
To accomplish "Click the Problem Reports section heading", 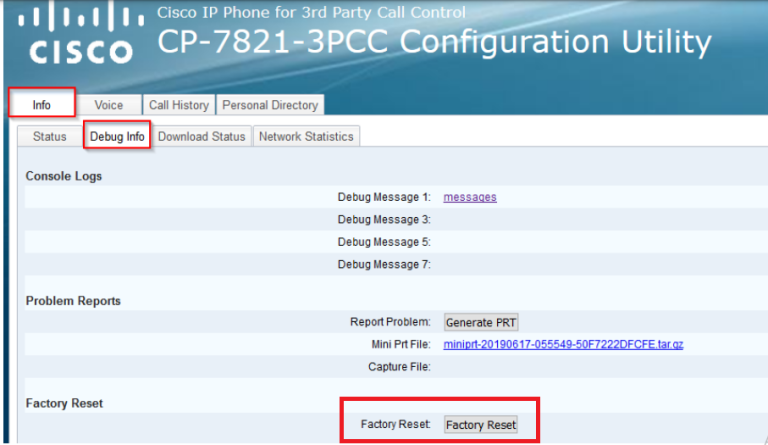I will pos(73,300).
